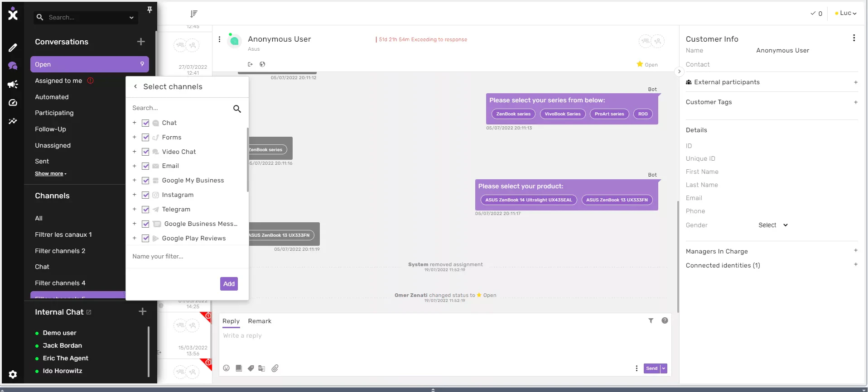Select the Unassigned conversations item
The image size is (868, 392).
point(53,145)
